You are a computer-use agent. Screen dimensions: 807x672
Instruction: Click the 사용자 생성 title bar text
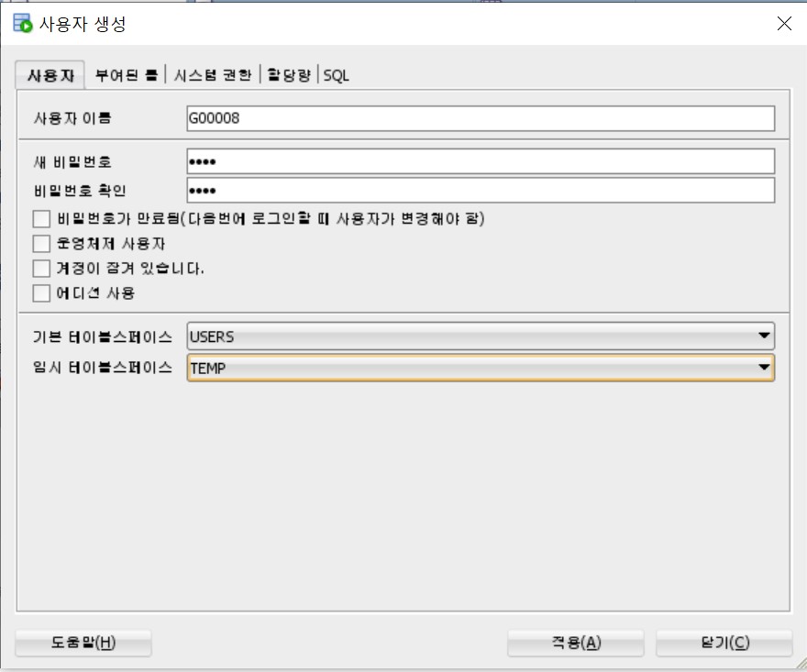click(83, 24)
